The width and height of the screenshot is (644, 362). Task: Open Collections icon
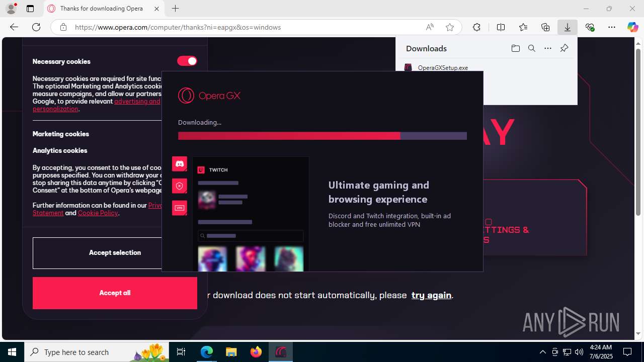tap(545, 27)
